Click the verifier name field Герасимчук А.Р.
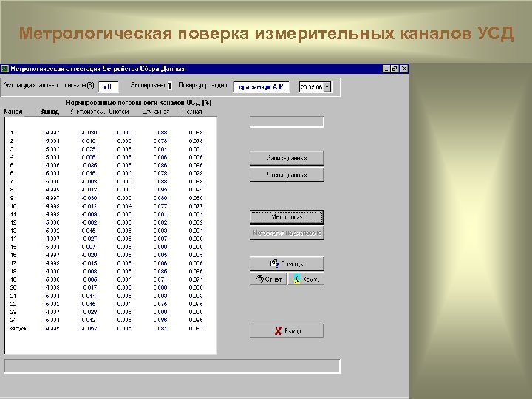 [262, 87]
